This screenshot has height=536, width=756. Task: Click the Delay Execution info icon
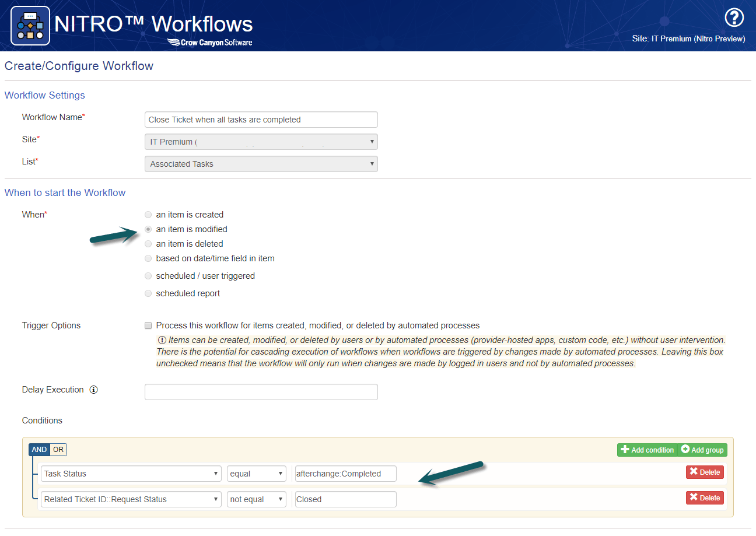[x=93, y=390]
